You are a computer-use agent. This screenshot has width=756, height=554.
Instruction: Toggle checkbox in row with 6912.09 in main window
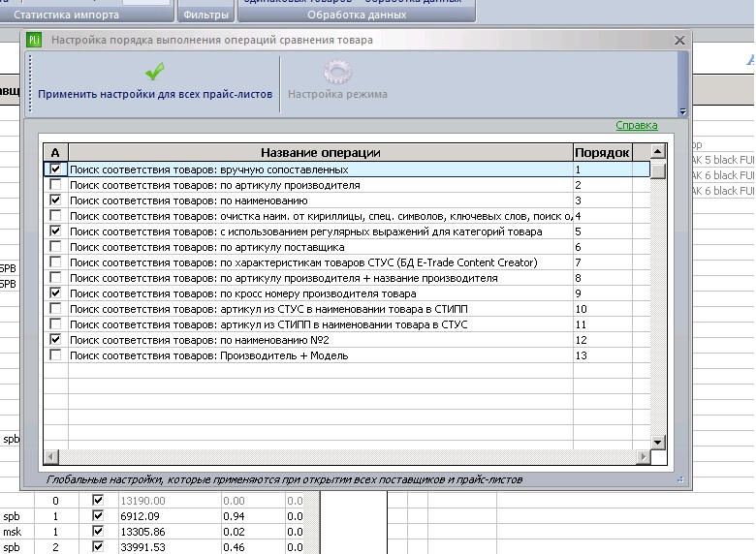click(98, 515)
